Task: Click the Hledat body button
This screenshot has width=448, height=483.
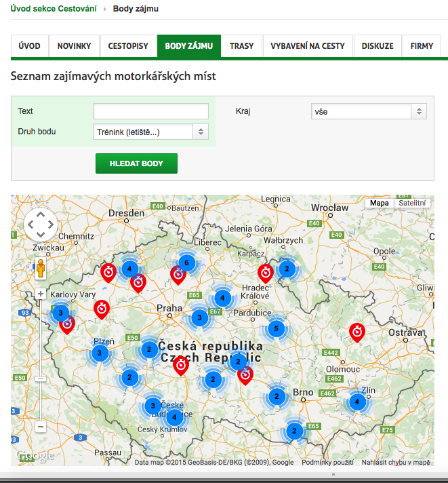Action: point(136,163)
